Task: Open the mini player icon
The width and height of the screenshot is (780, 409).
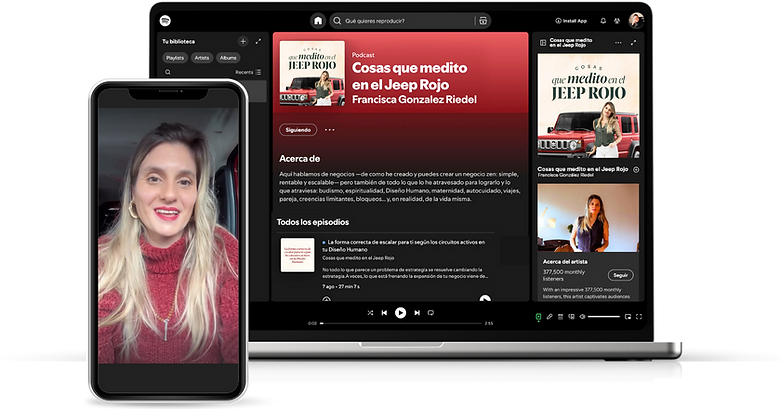Action: click(x=628, y=316)
